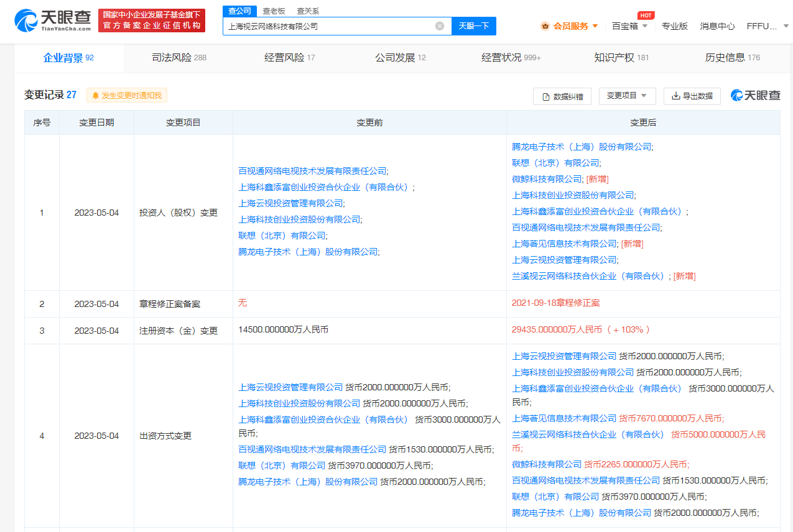
Task: Open the 变更项目 filter dropdown
Action: click(x=627, y=96)
